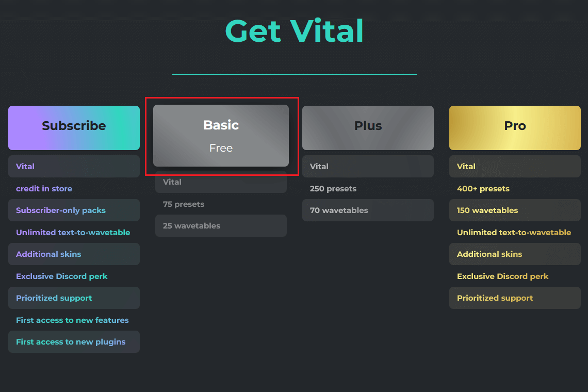The image size is (588, 392).
Task: Click 25 wavetables row under Basic
Action: pyautogui.click(x=221, y=226)
